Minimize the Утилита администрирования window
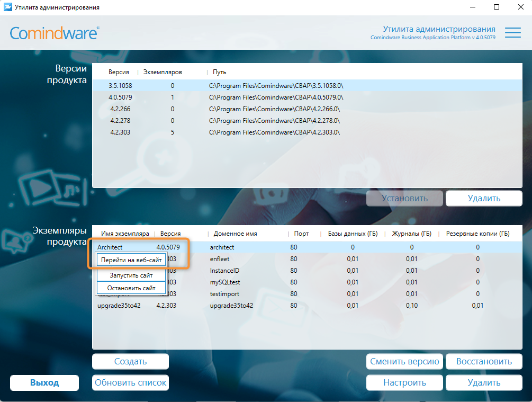 click(473, 7)
